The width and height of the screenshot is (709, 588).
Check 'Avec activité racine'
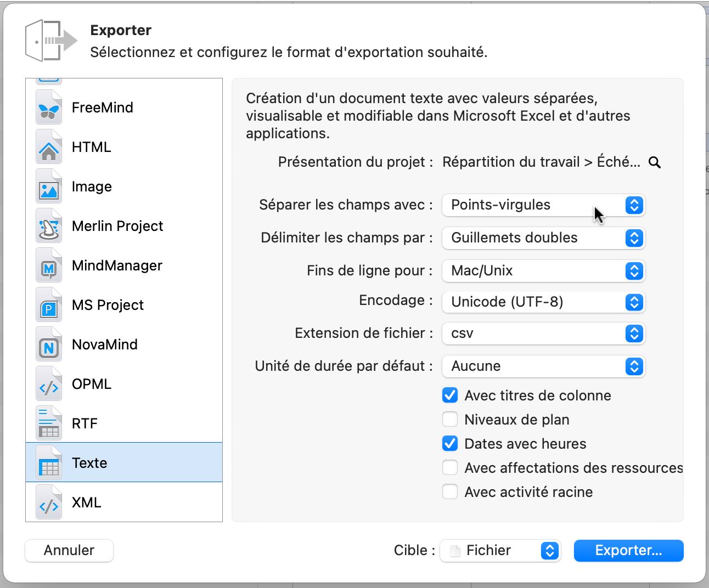tap(449, 491)
